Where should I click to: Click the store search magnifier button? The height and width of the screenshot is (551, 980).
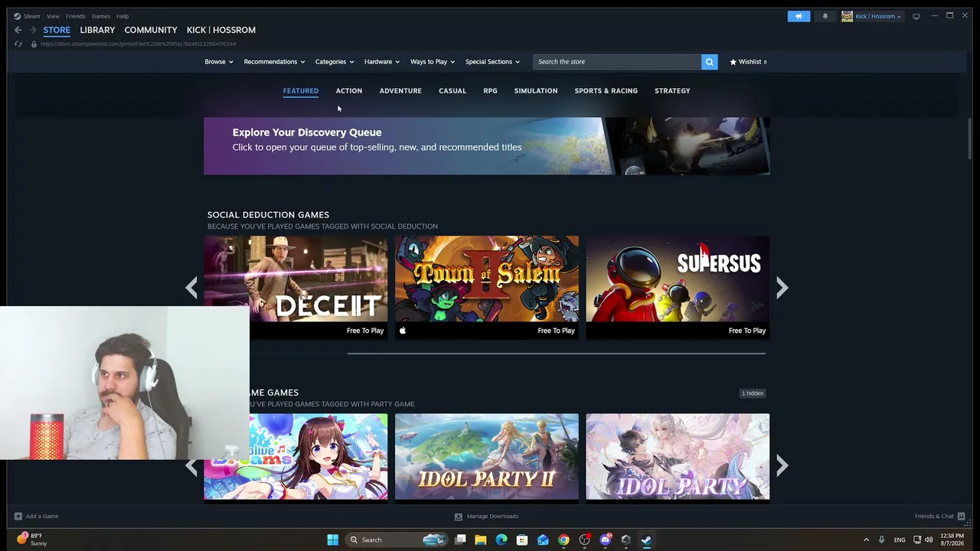click(710, 62)
